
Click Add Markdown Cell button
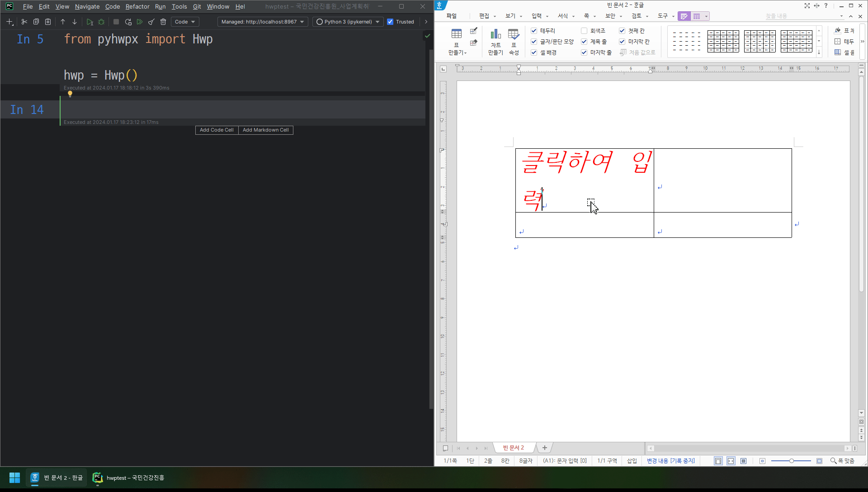pos(265,130)
